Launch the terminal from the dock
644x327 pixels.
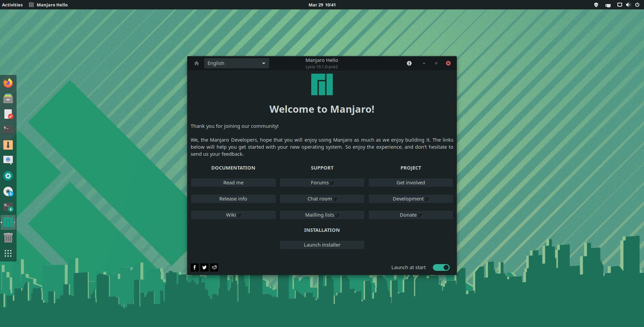(8, 129)
